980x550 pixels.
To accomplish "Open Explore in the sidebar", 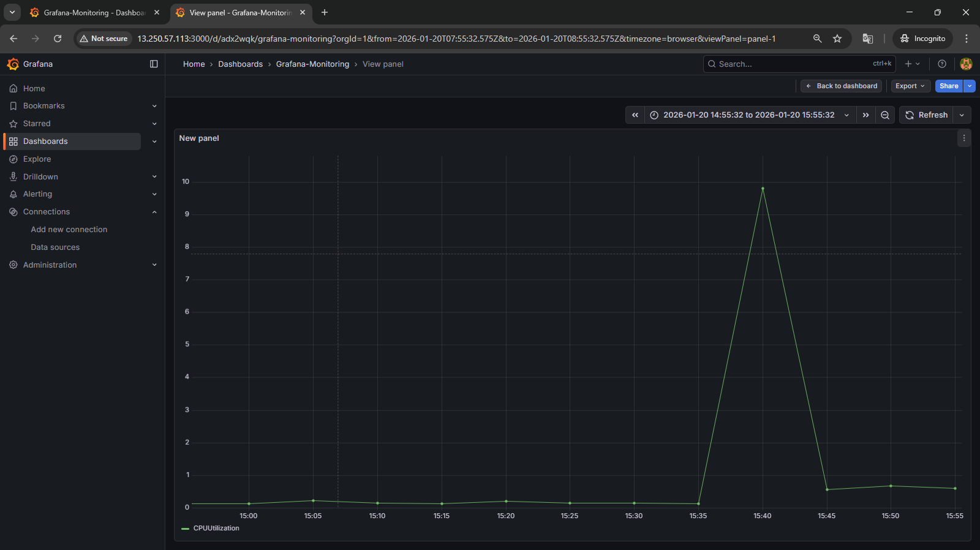I will pyautogui.click(x=37, y=159).
